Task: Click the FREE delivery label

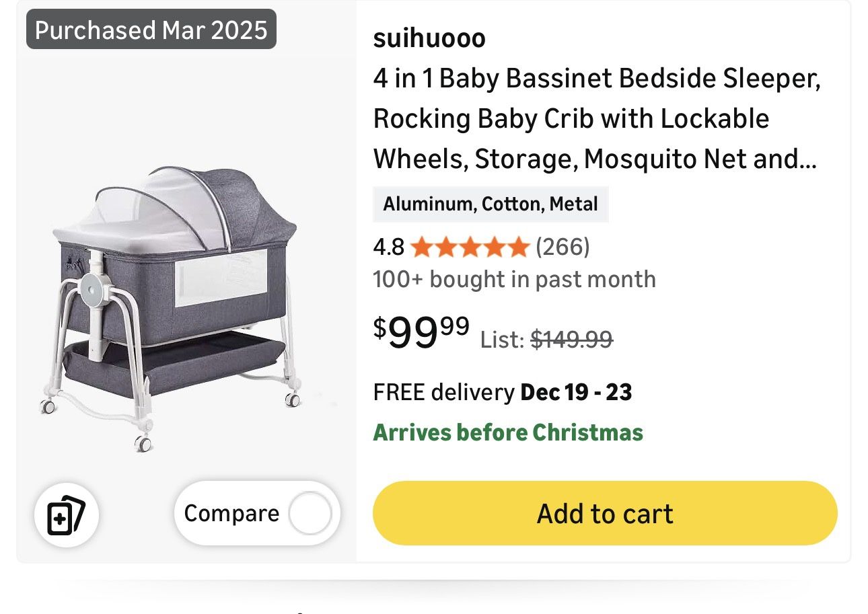Action: click(443, 392)
